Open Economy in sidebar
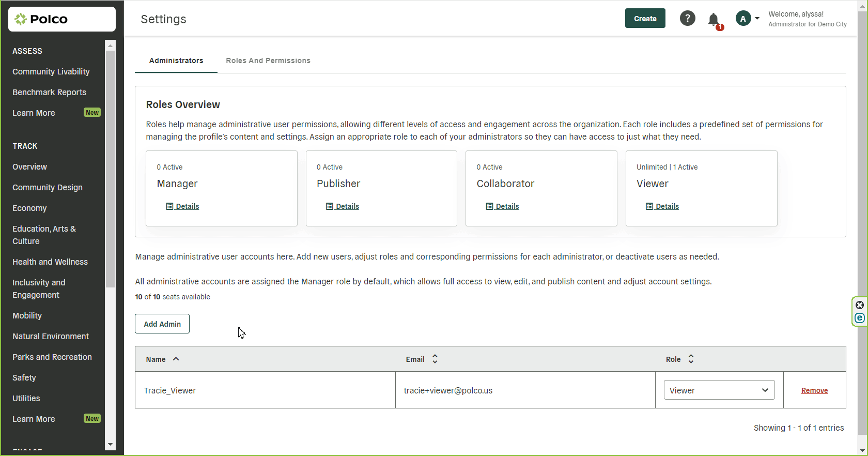Screen dimensions: 868x456 (29, 208)
